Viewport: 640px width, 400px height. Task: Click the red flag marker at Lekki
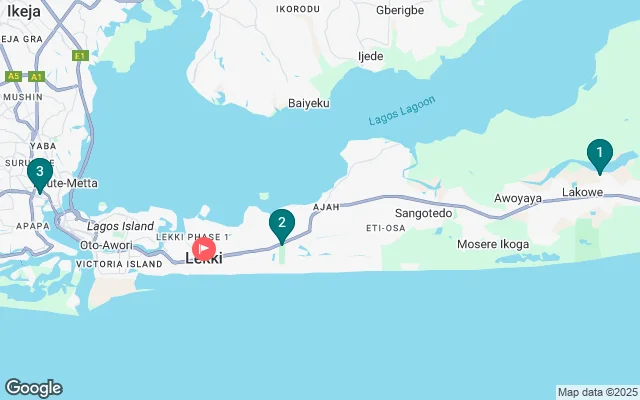click(204, 249)
